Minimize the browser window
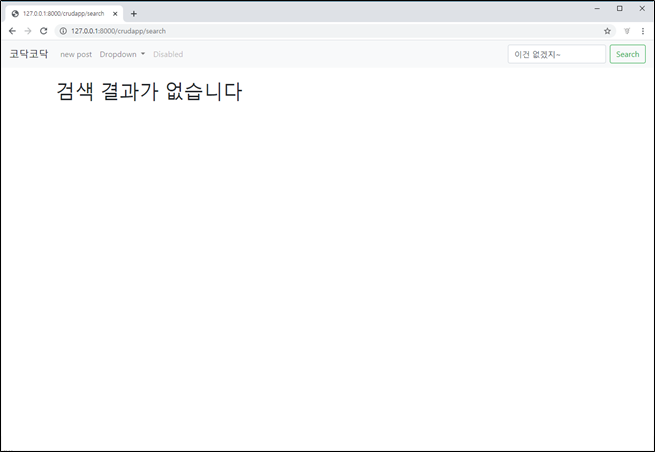655x452 pixels. (597, 8)
